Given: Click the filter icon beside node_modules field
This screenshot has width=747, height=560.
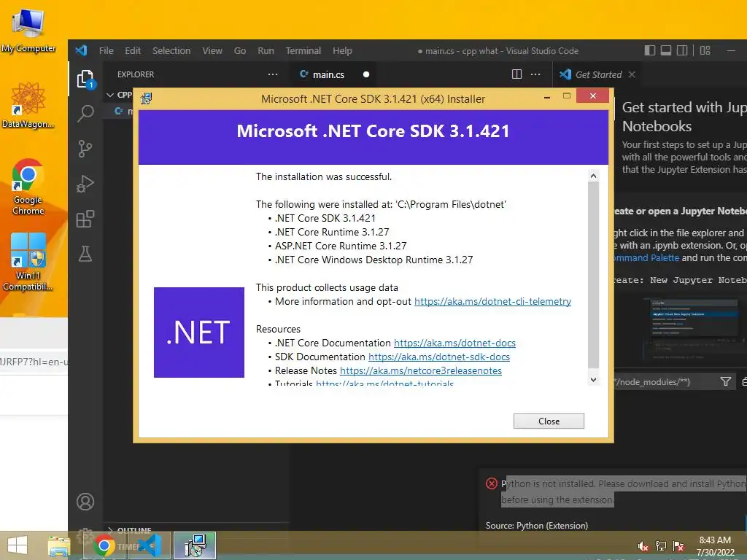Looking at the screenshot, I should [x=726, y=381].
